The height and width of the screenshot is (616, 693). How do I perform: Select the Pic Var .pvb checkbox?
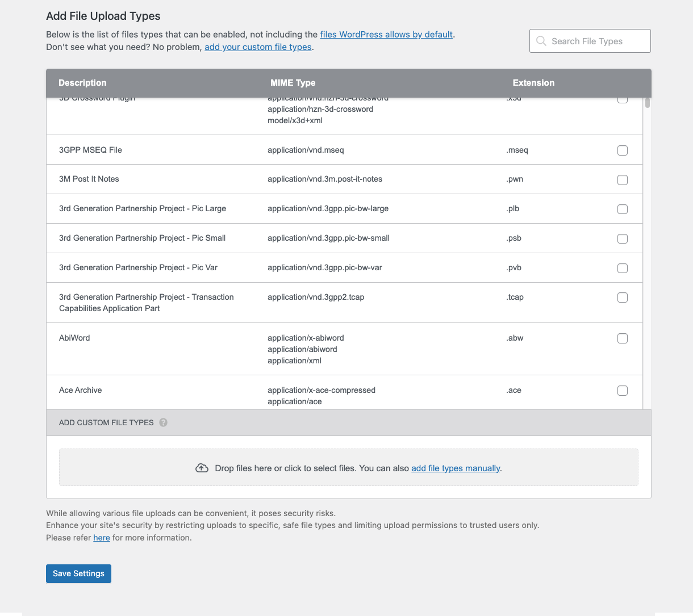point(623,269)
